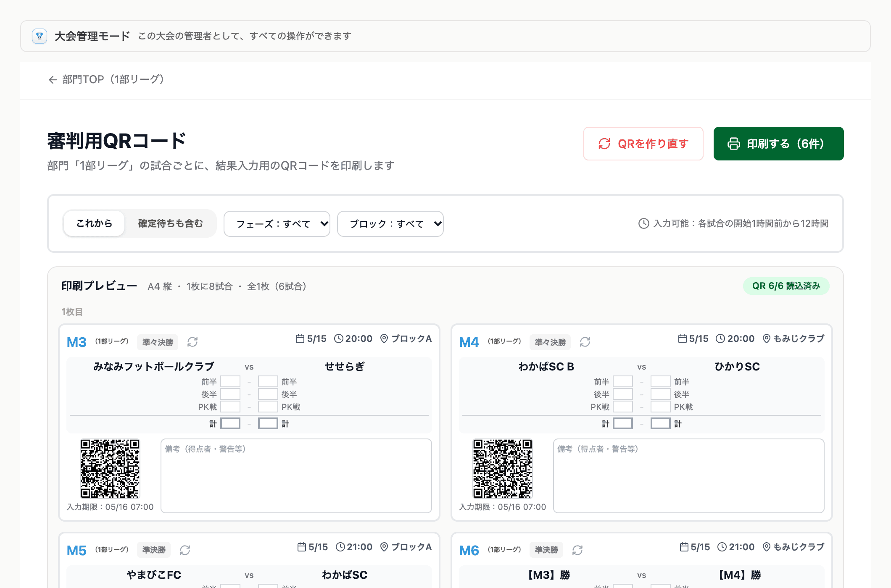
Task: Click M4 PK戦 score box for わかばSC B
Action: [x=623, y=407]
